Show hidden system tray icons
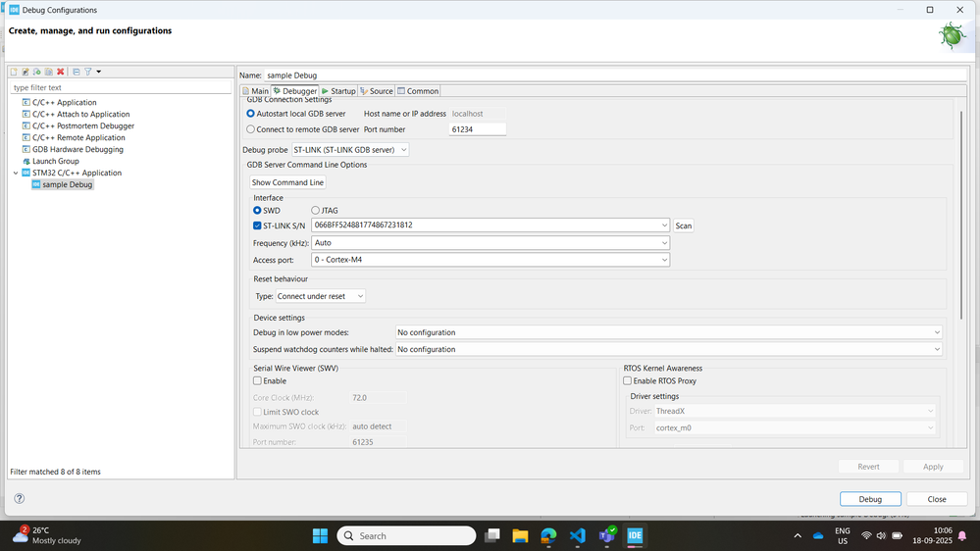This screenshot has height=551, width=980. 798,536
